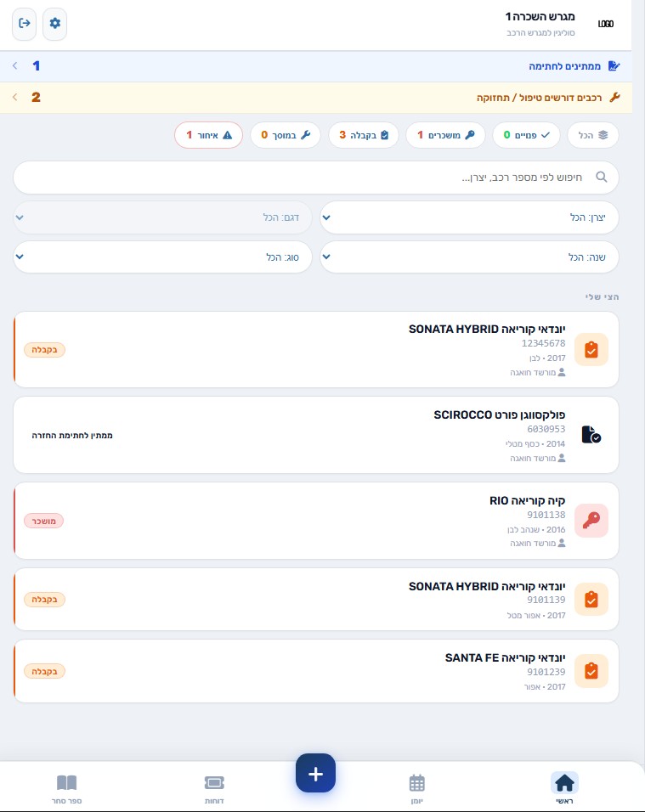Select the בקבלה filter chip
The image size is (645, 812).
(364, 135)
